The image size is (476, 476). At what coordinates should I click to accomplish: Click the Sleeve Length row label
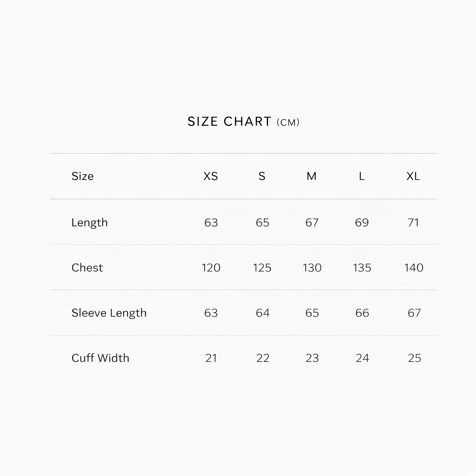pos(109,313)
